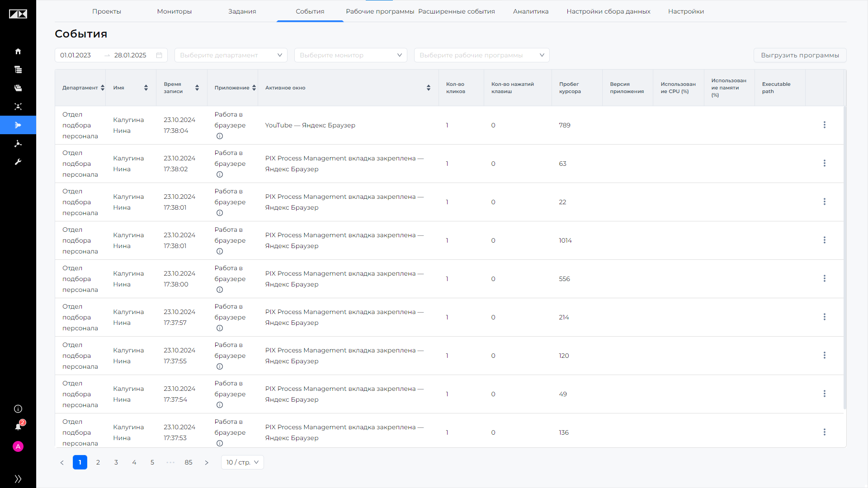This screenshot has height=488, width=868.
Task: Expand sidebar with double chevron icon
Action: click(18, 479)
